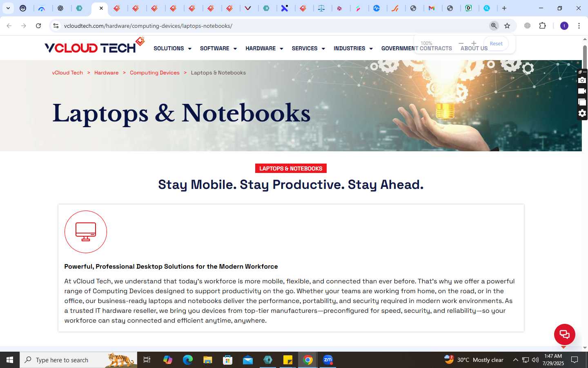Switch to the green D icon tab
This screenshot has height=368, width=588.
point(469,8)
